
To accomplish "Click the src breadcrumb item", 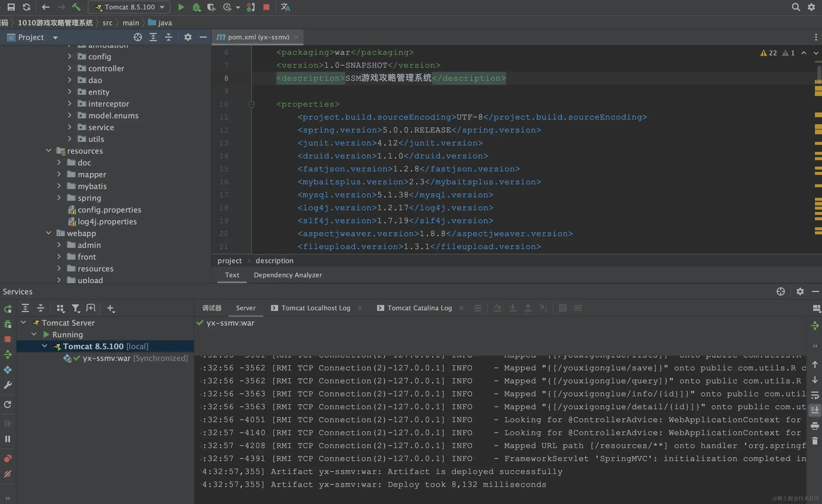I will point(108,23).
